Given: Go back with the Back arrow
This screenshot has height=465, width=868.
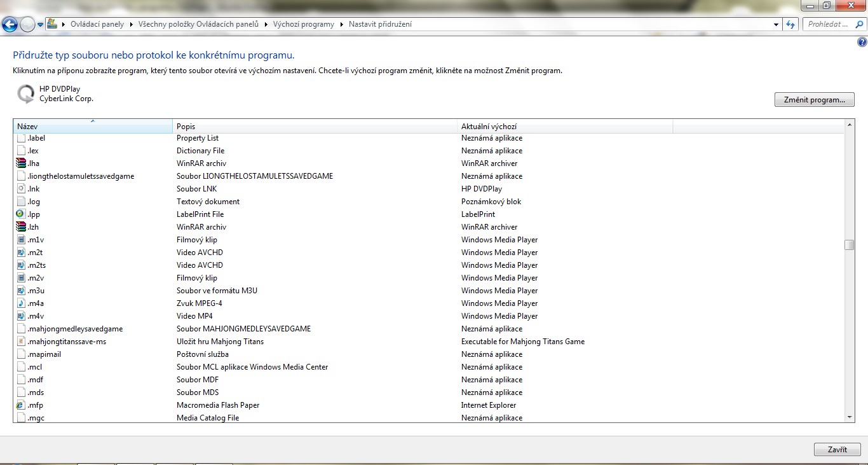Looking at the screenshot, I should pyautogui.click(x=10, y=24).
